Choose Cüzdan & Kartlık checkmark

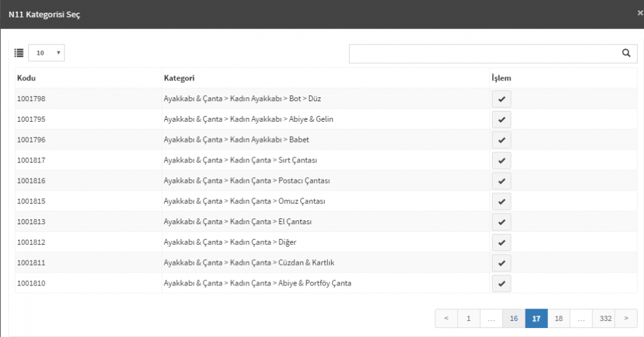[x=502, y=263]
